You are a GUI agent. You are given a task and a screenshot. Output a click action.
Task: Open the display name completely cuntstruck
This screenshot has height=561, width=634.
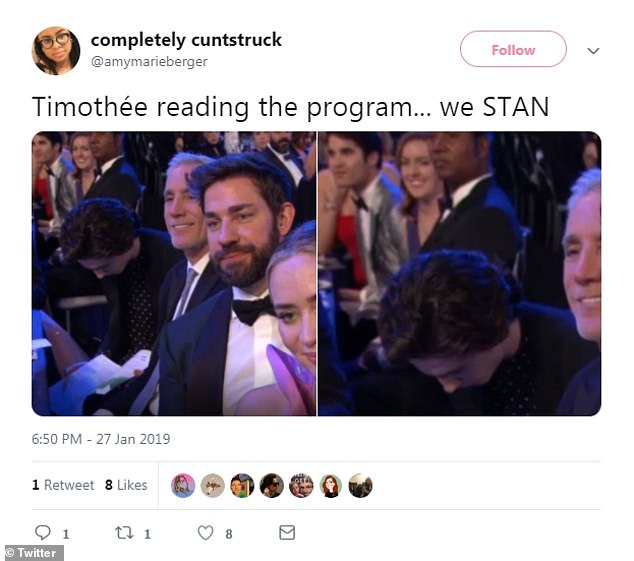click(186, 40)
